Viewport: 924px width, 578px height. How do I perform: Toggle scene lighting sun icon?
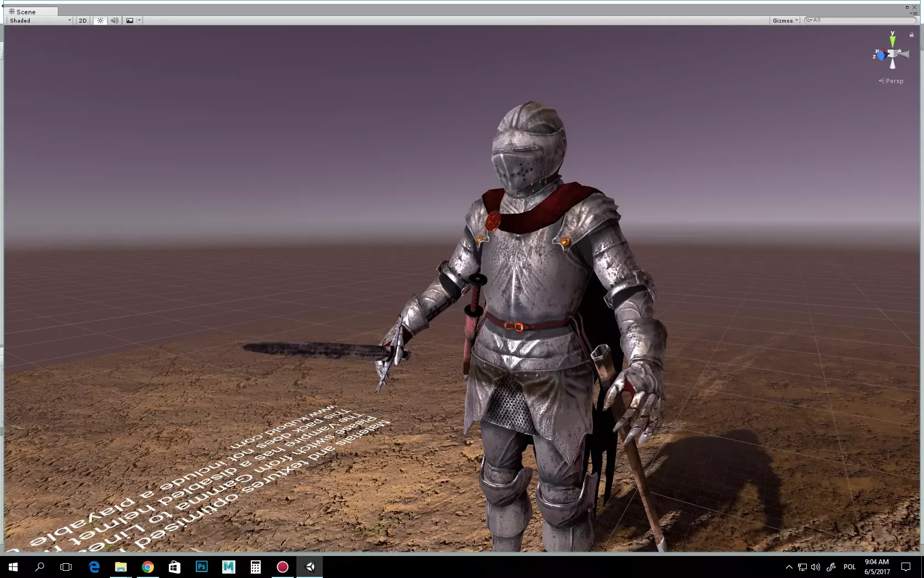click(100, 20)
